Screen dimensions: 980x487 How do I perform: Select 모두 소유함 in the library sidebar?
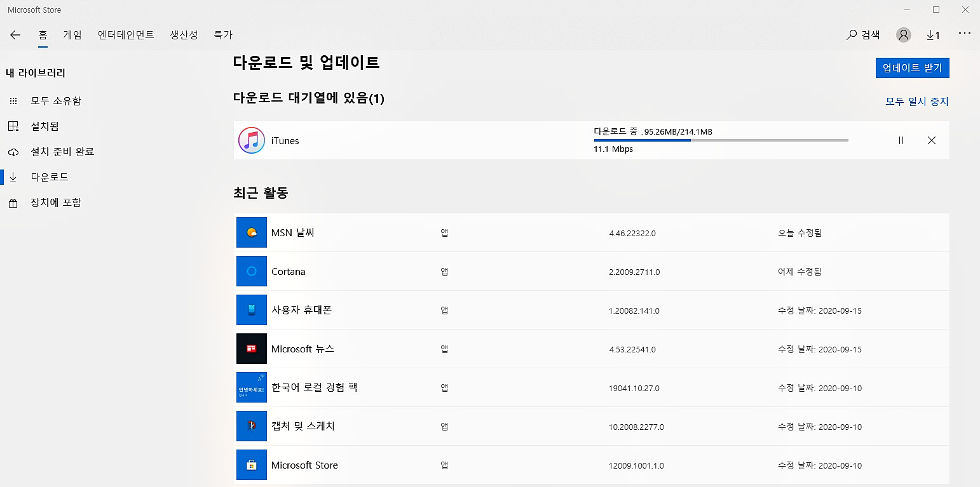[56, 101]
